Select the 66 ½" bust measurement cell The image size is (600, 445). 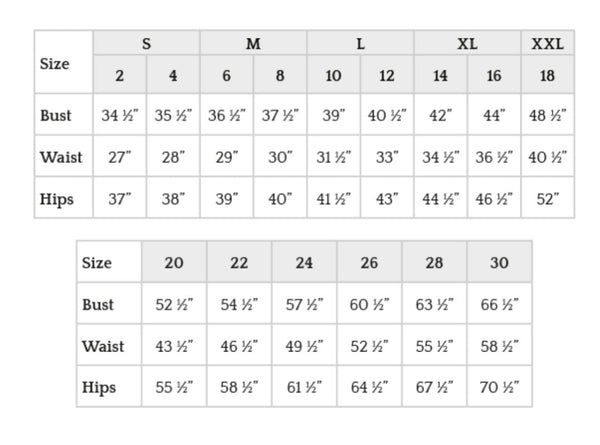pyautogui.click(x=499, y=305)
